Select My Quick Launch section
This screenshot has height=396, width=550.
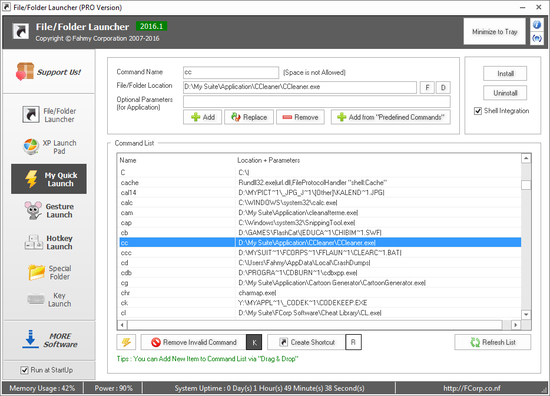(x=49, y=179)
